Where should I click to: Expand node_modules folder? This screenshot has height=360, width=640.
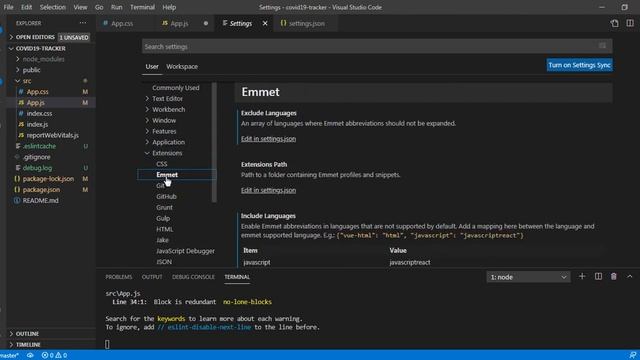pos(43,59)
